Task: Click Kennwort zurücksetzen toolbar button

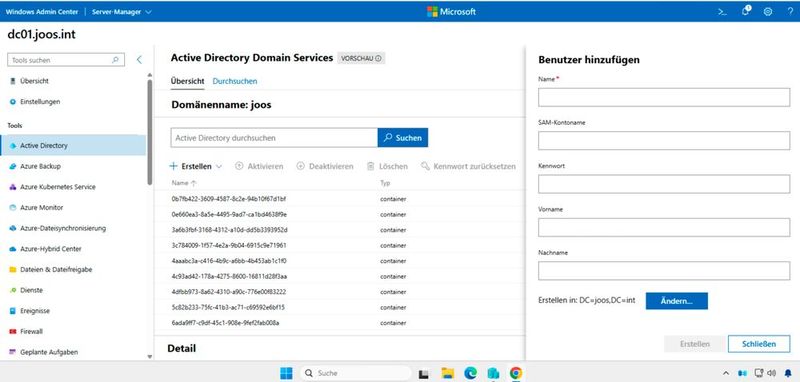Action: (468, 166)
